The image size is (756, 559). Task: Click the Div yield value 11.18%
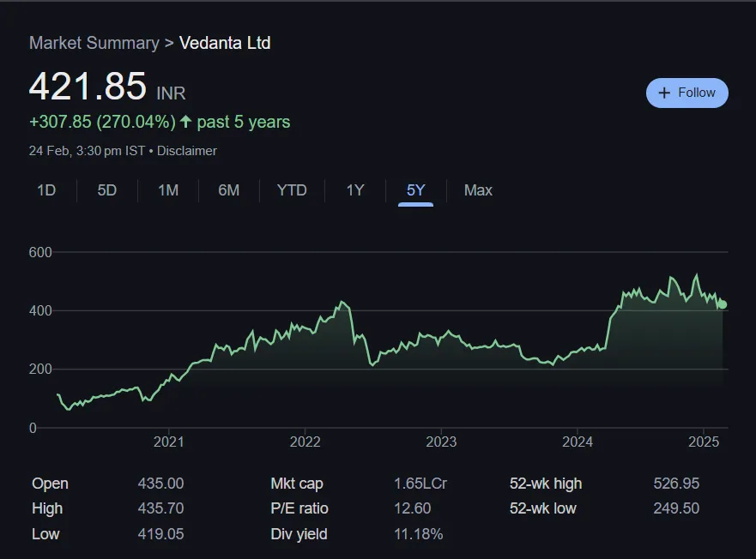pyautogui.click(x=418, y=534)
